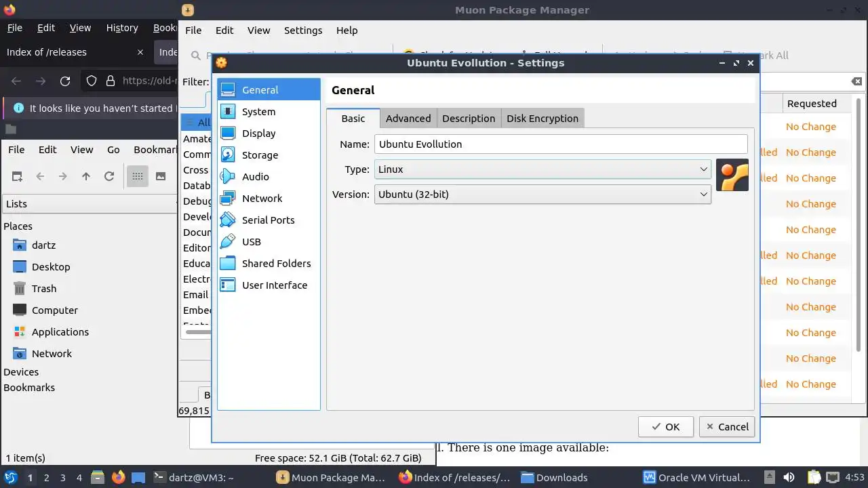Switch to Oracle VM VirtualBox taskbar entry
Viewport: 868px width, 488px height.
click(x=697, y=477)
